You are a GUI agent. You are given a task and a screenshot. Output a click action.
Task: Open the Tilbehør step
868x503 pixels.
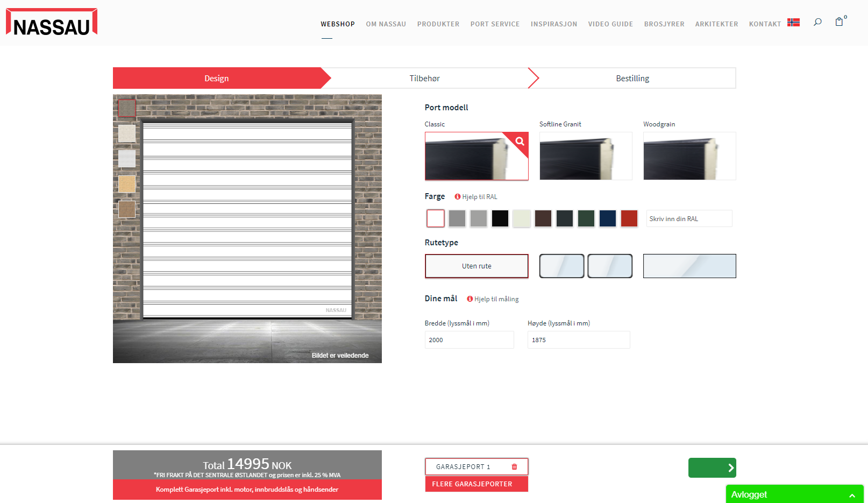coord(424,79)
